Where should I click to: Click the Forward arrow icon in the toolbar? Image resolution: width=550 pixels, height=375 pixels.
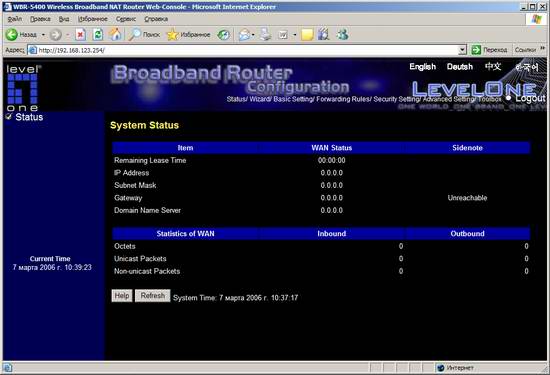coord(55,34)
